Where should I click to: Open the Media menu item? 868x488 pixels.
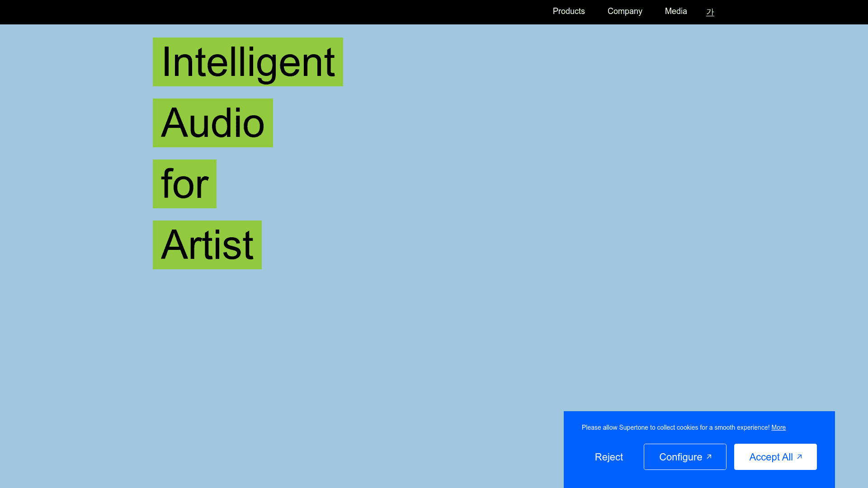(x=675, y=11)
